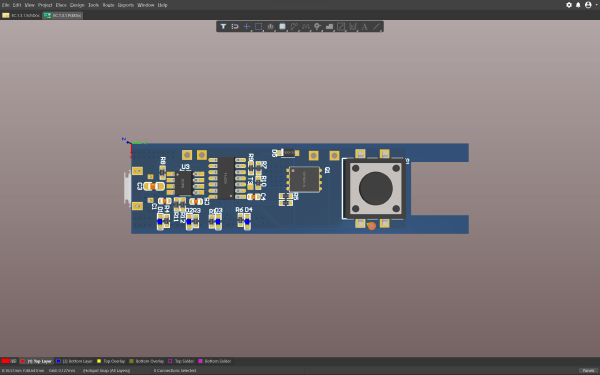Open the Reports menu

(126, 5)
